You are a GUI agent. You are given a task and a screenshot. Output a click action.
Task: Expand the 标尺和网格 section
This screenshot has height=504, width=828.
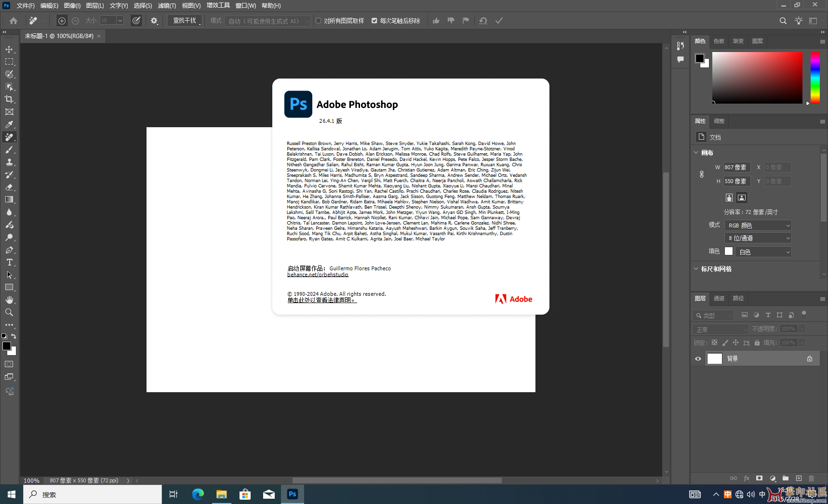pos(696,269)
